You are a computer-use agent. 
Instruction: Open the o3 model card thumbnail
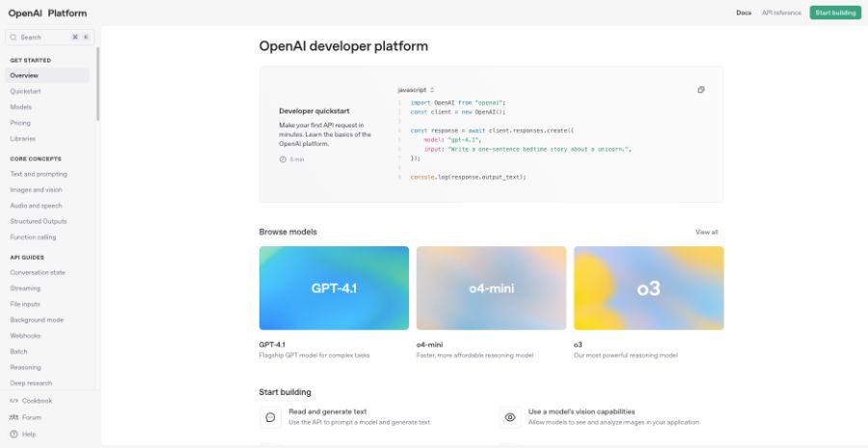tap(648, 289)
